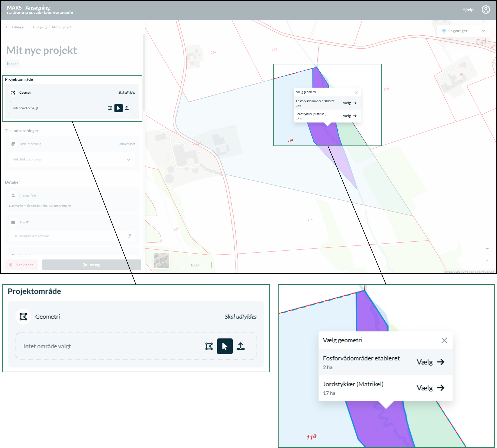497x448 pixels.
Task: Activate the pointer select-on-map tool
Action: pyautogui.click(x=118, y=108)
